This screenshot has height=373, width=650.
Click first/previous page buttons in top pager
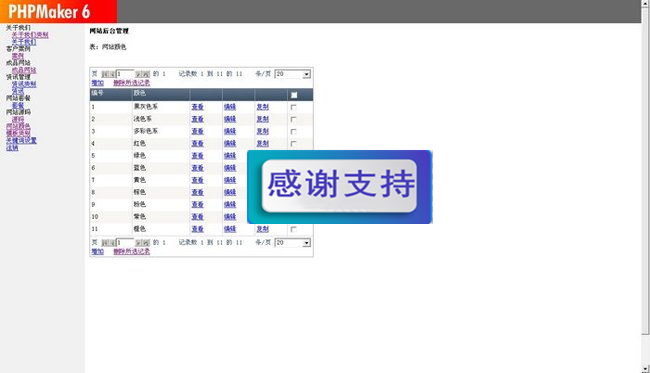coord(109,74)
